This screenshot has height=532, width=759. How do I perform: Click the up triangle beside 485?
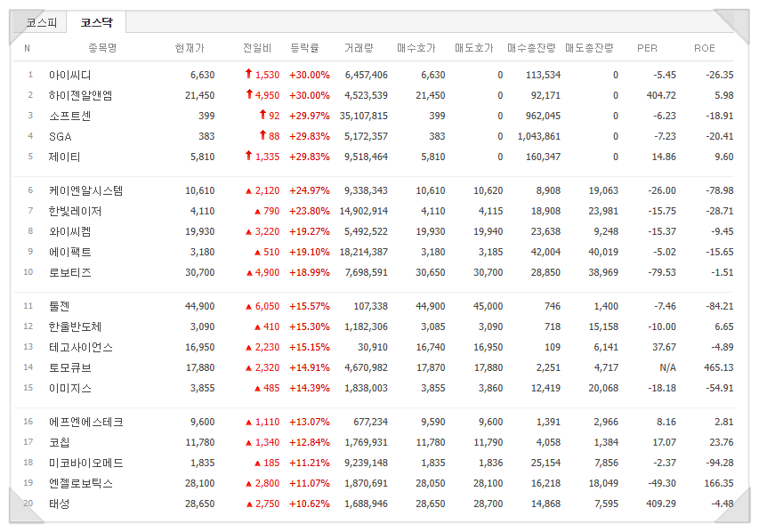point(257,389)
